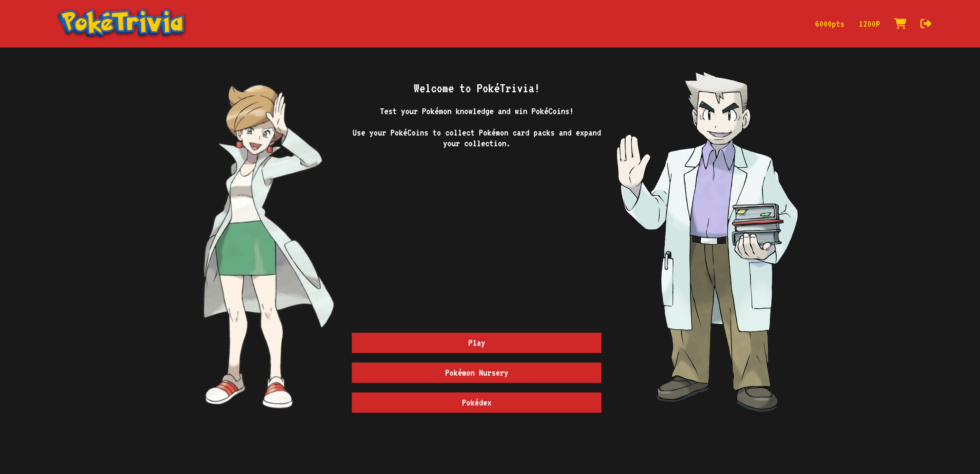This screenshot has height=474, width=980.
Task: Click the 'Test your Pokémon knowledge' text
Action: [476, 111]
